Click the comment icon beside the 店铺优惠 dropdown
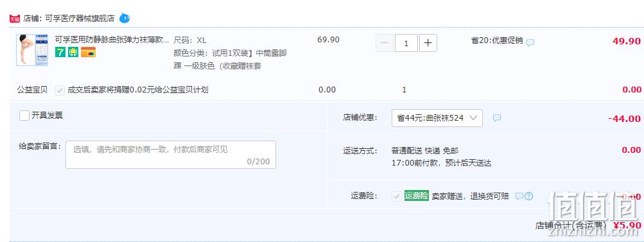Screen dimensions: 644x242 496,118
